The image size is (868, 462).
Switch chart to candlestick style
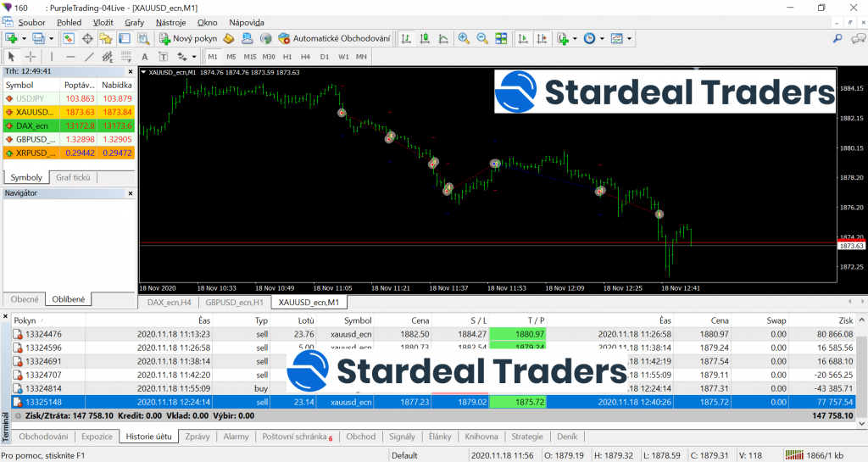tap(425, 38)
